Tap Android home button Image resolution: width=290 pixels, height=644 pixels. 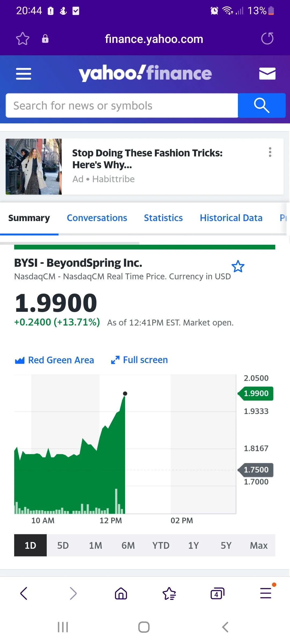(x=144, y=627)
